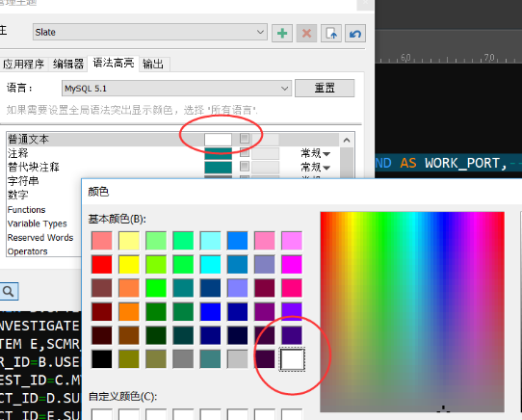Viewport: 522px width, 420px height.
Task: Click the import theme file icon
Action: point(331,33)
